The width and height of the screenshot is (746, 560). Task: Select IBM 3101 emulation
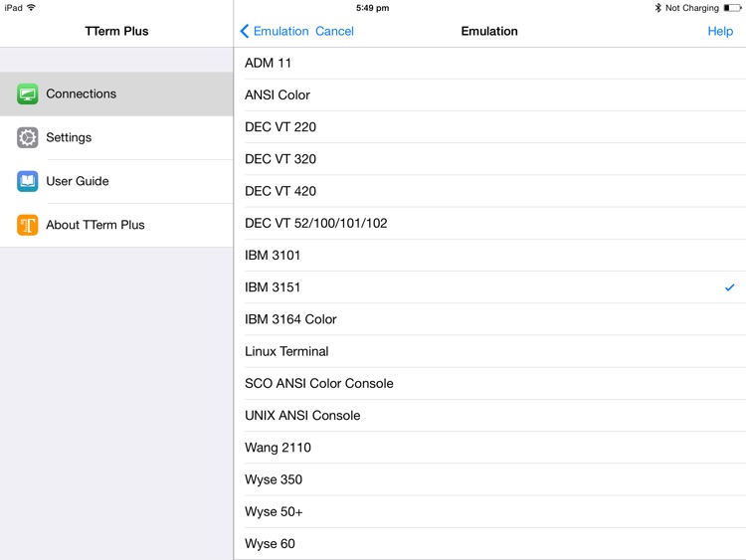tap(490, 255)
